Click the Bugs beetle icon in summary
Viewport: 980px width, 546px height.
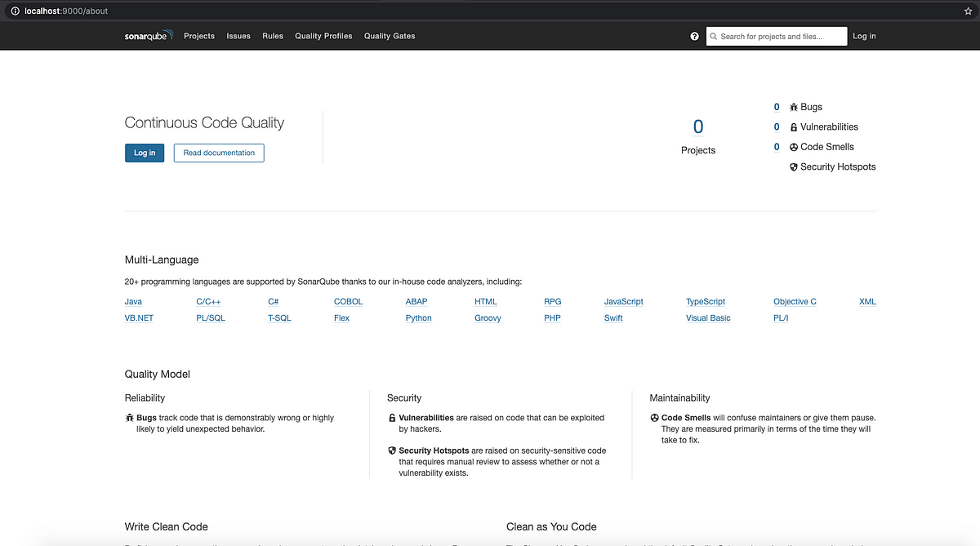point(793,107)
